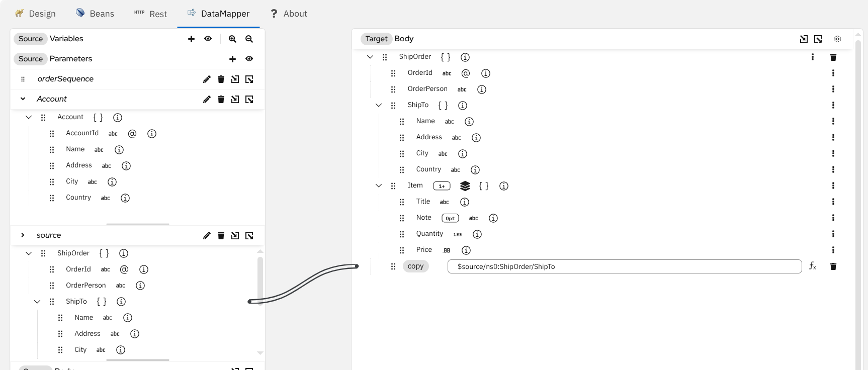
Task: Delete the Account parameter
Action: click(221, 99)
